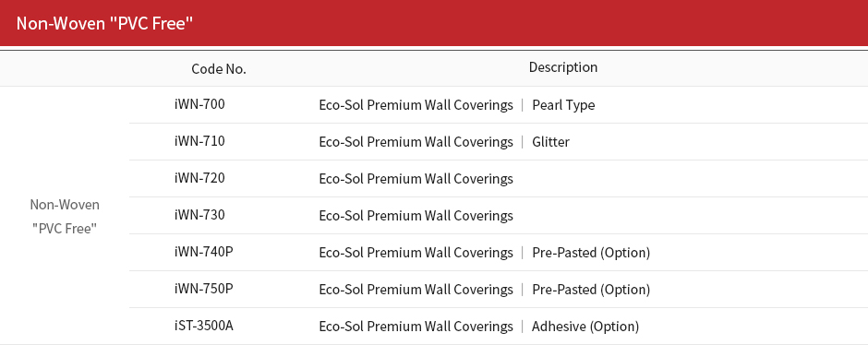Select the Adhesive (Option) text

[x=585, y=327]
